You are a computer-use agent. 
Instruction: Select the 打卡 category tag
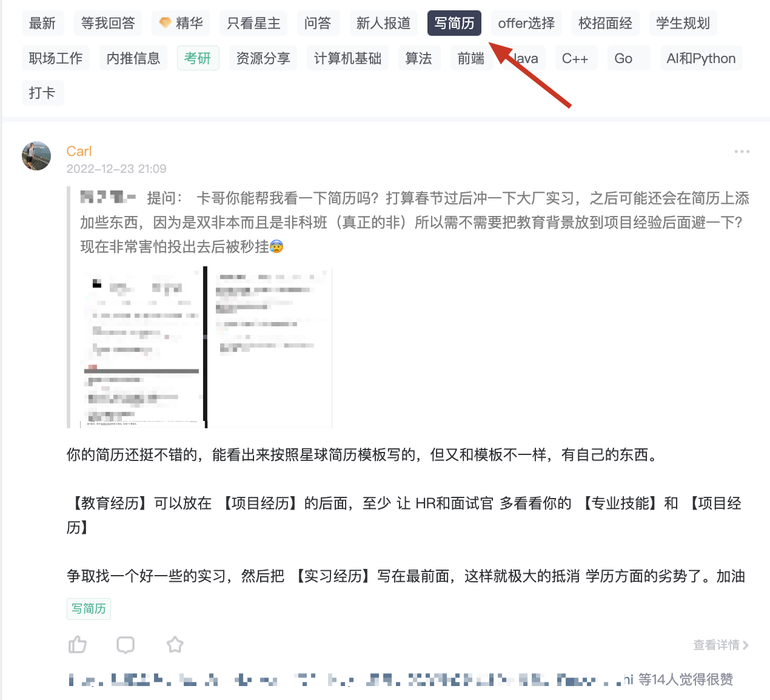tap(42, 93)
